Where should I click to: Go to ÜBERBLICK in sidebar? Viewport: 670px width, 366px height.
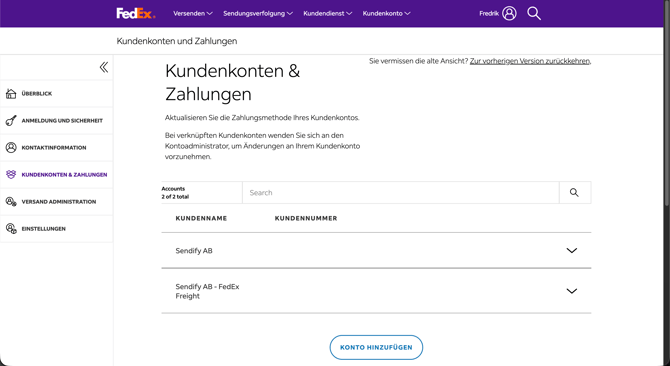coord(37,94)
